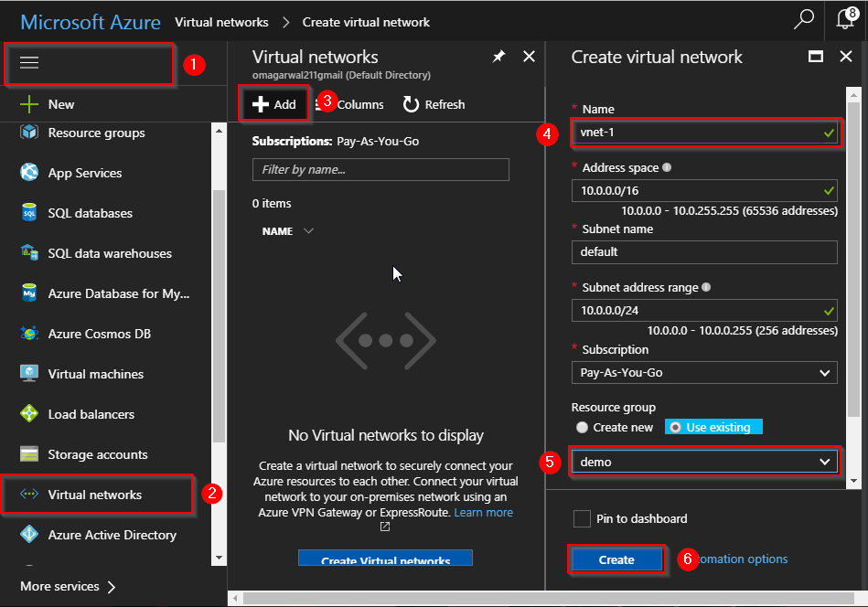The image size is (868, 607).
Task: Close the Create virtual network blade
Action: (x=846, y=56)
